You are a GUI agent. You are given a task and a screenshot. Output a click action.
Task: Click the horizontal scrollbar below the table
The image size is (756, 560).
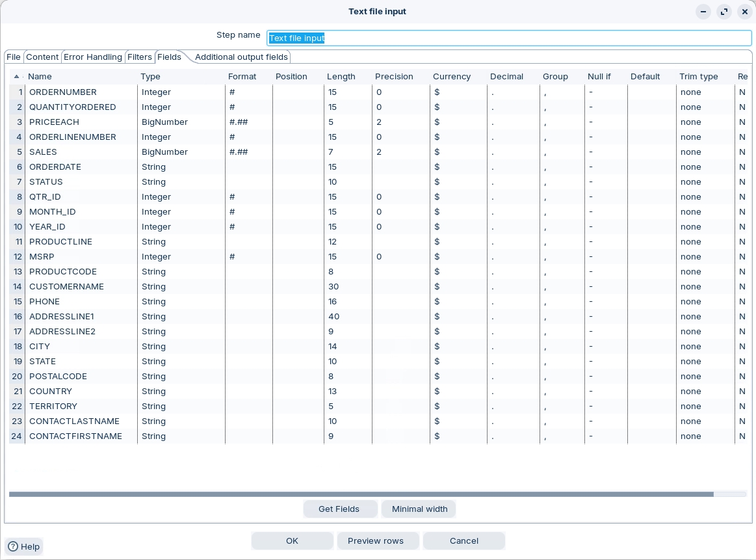point(361,494)
